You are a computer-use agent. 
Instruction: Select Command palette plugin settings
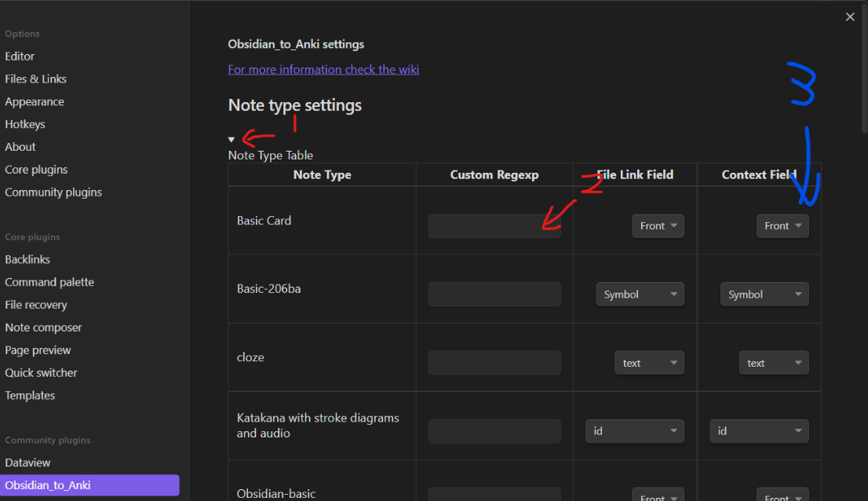pyautogui.click(x=49, y=283)
